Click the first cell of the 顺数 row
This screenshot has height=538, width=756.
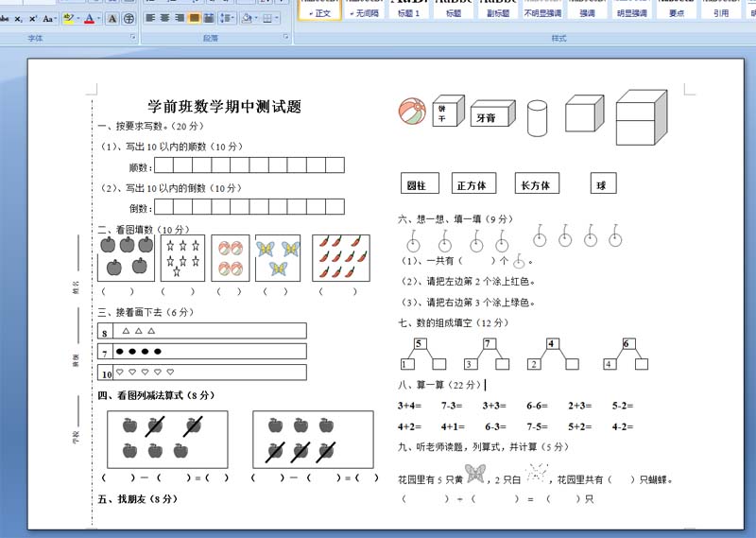163,165
